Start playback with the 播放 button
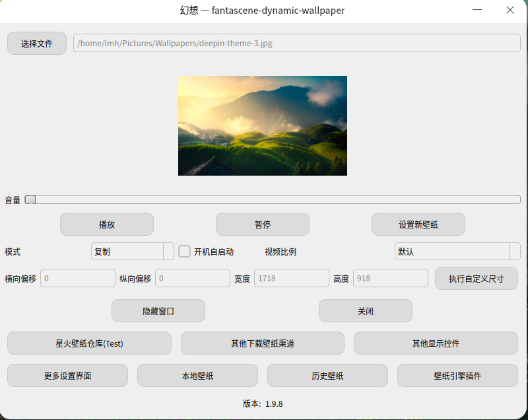This screenshot has height=420, width=528. pos(107,225)
